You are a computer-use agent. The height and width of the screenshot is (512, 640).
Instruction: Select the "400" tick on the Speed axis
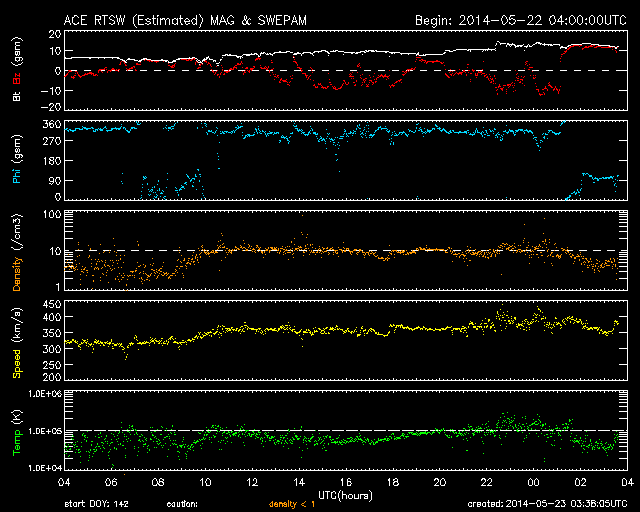point(52,317)
